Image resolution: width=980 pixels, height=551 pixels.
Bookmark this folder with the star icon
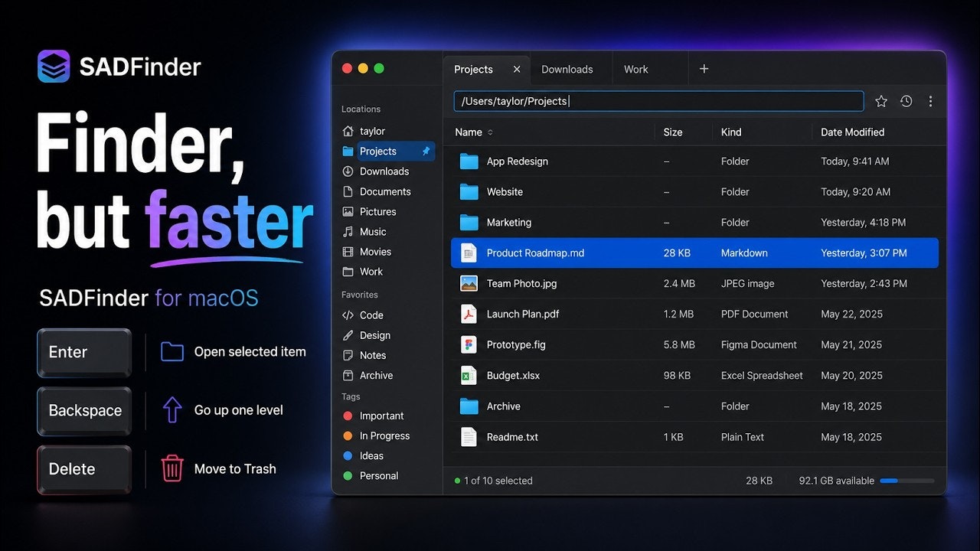pos(881,101)
